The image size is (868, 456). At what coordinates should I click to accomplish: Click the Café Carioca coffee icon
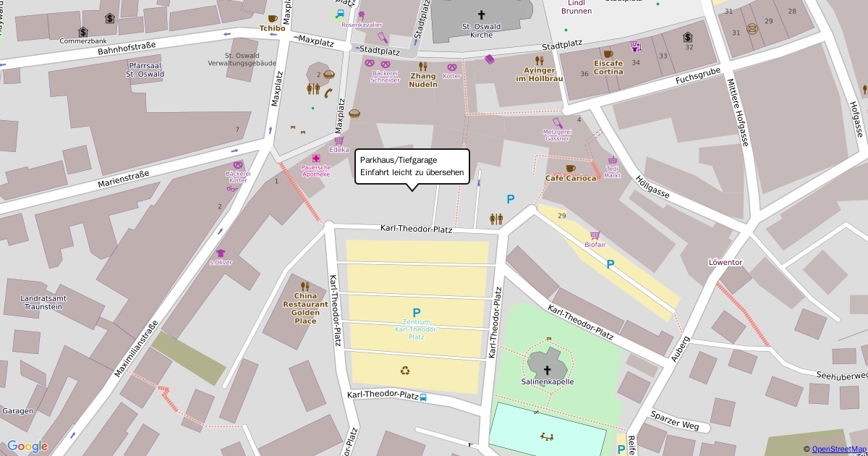pos(571,169)
